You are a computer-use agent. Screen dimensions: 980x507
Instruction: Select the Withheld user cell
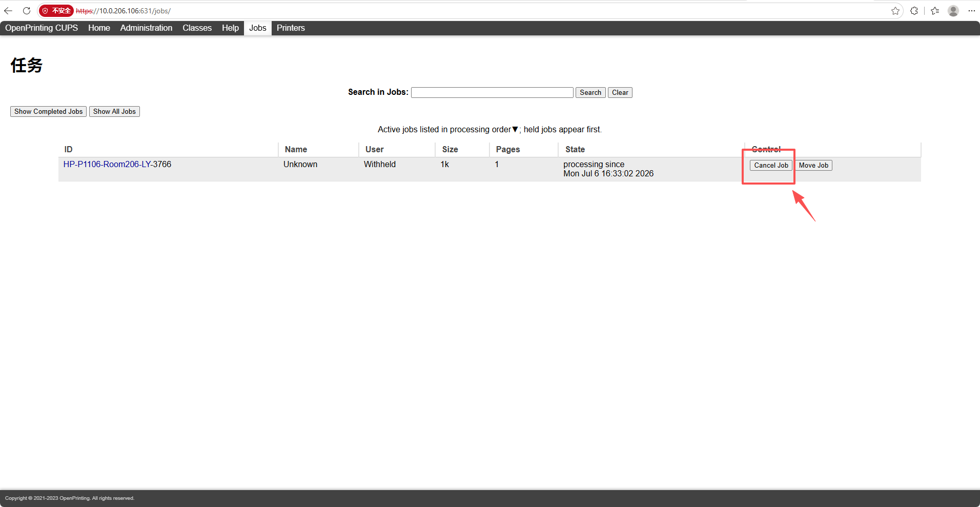(x=380, y=164)
